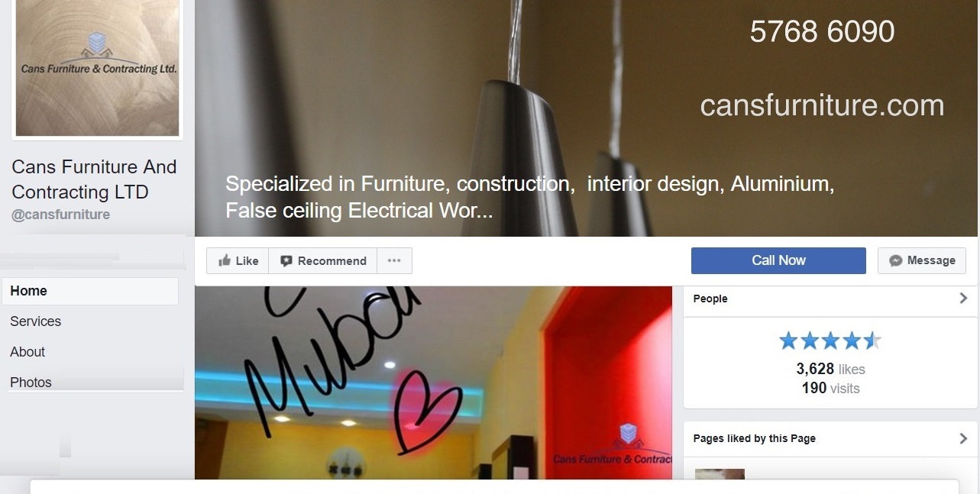Click the 3,628 likes count
980x494 pixels.
pos(830,369)
